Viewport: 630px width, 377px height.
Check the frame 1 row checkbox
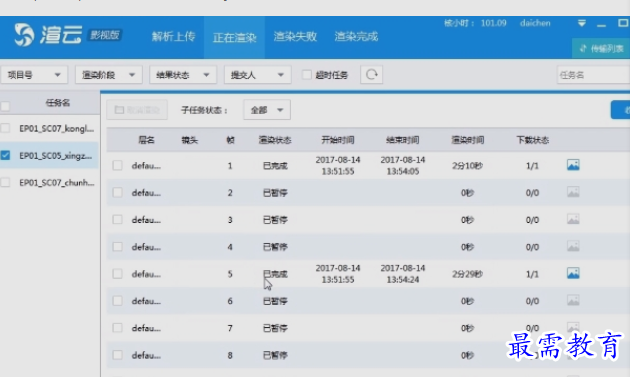pos(117,165)
